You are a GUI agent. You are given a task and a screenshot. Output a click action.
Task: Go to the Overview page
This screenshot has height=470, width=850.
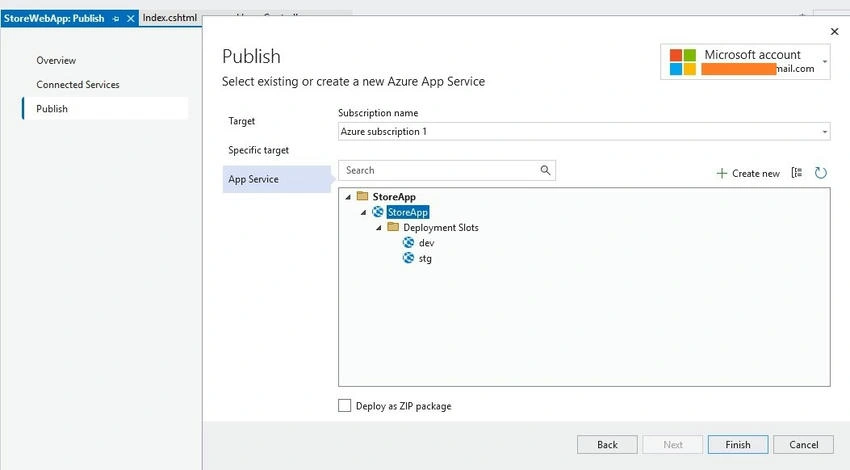coord(56,60)
